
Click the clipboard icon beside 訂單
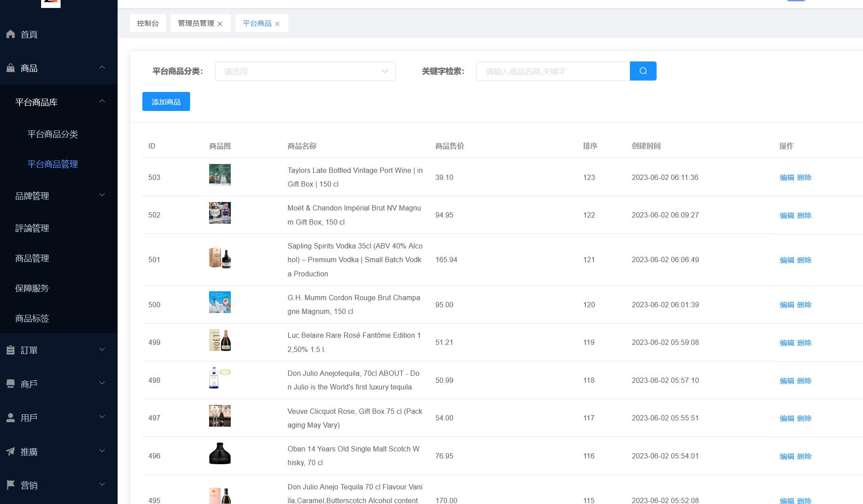tap(11, 350)
